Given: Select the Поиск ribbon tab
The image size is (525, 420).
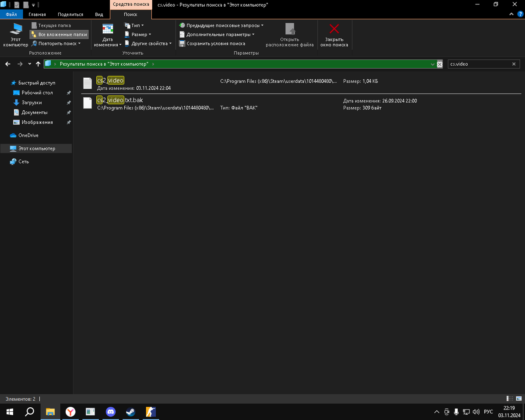Looking at the screenshot, I should click(130, 14).
